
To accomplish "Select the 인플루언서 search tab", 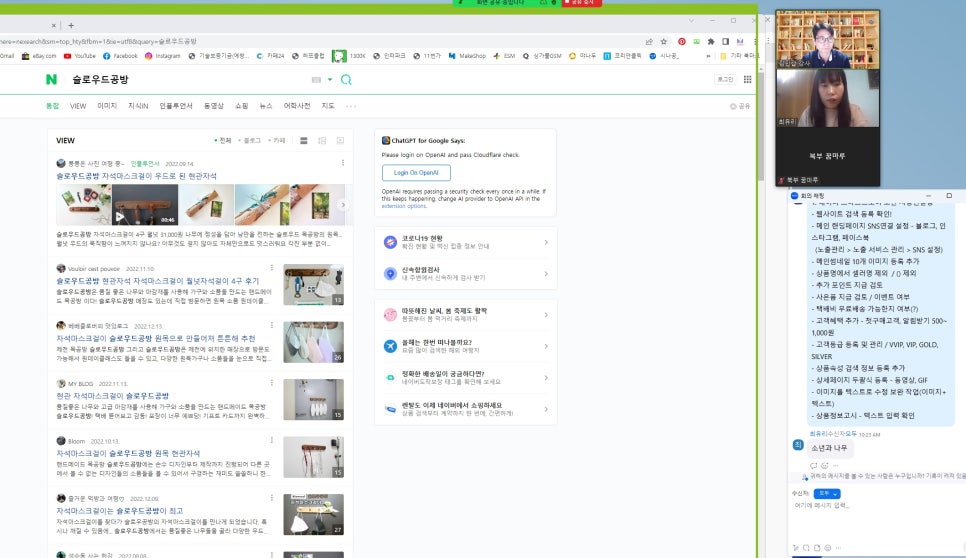I will coord(176,106).
